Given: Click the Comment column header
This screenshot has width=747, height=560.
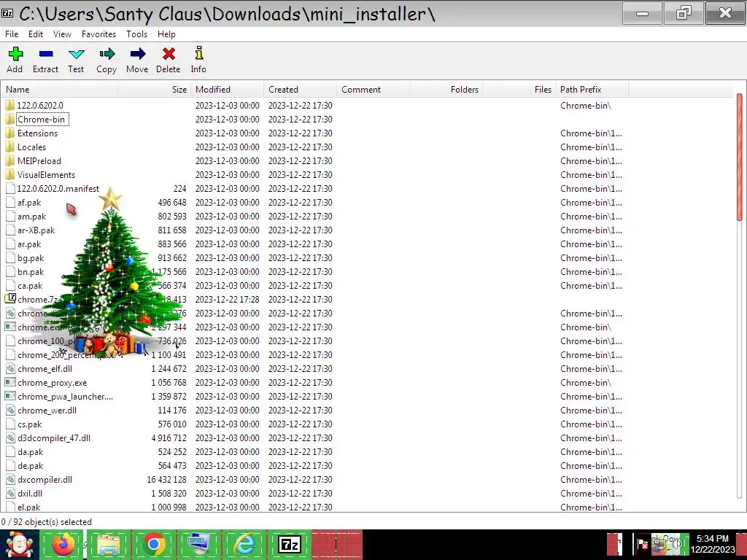Looking at the screenshot, I should pyautogui.click(x=373, y=90).
